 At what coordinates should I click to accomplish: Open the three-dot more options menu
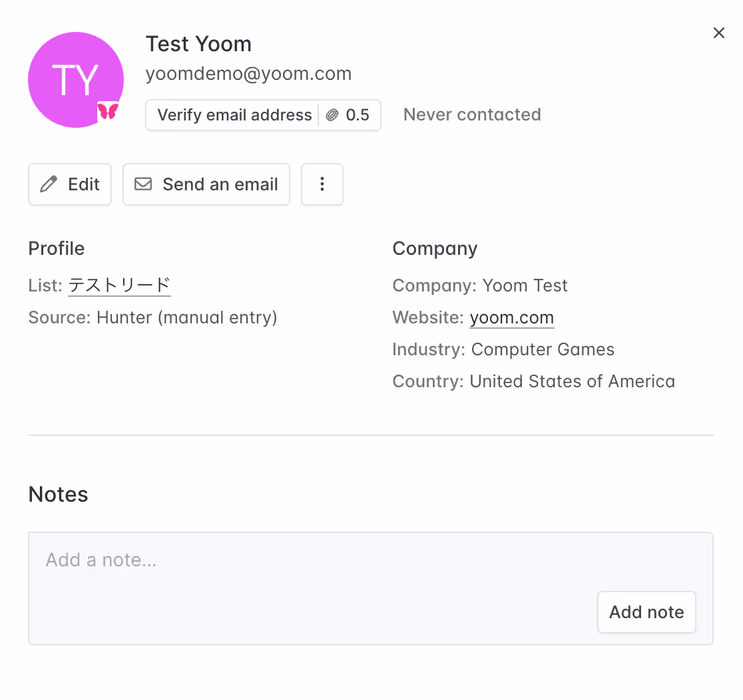pyautogui.click(x=322, y=184)
